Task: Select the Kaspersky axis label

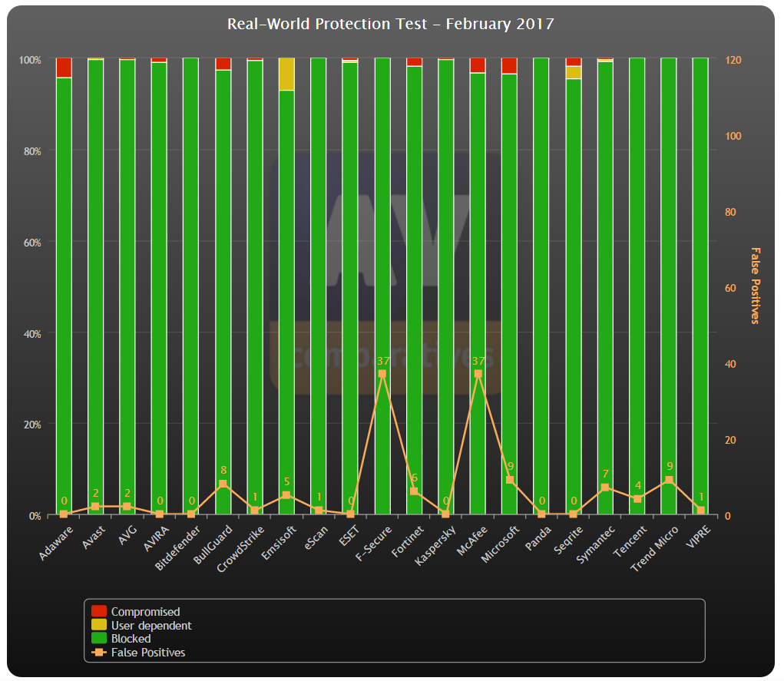Action: [435, 546]
